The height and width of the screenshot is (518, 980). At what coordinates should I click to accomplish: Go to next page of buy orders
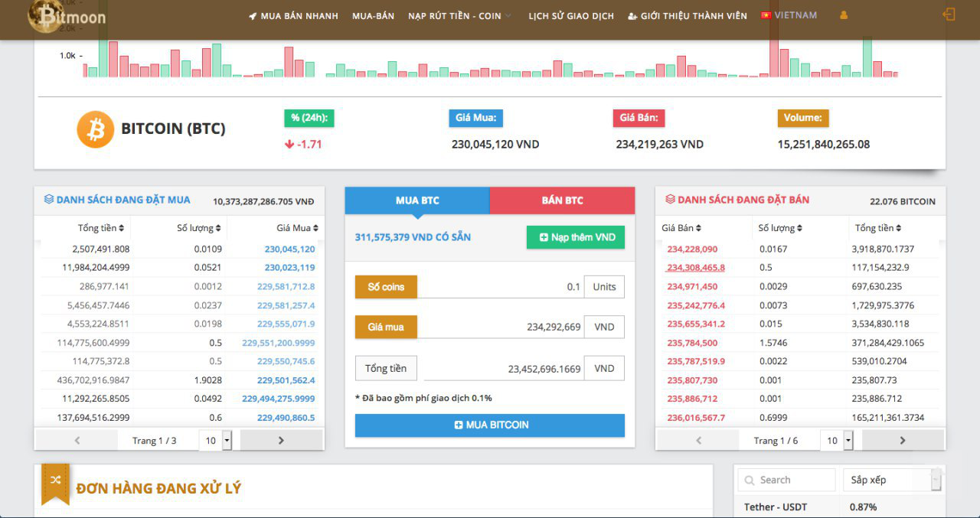(280, 440)
